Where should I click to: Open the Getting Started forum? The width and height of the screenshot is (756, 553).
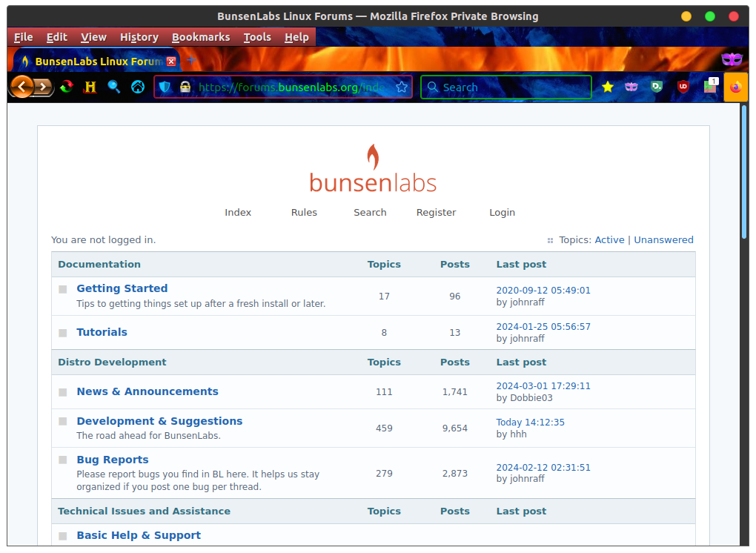click(x=122, y=288)
